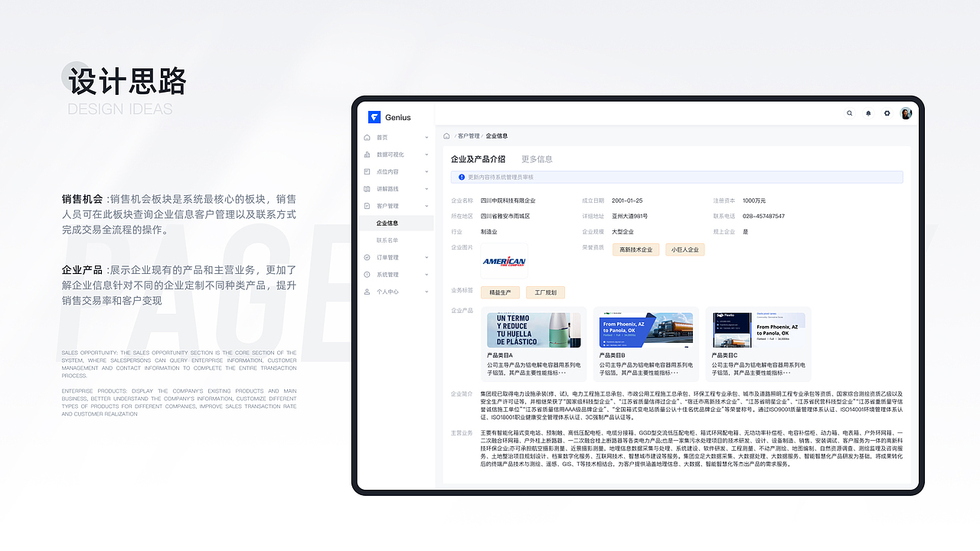Click address value 亚州大道981号

point(630,216)
